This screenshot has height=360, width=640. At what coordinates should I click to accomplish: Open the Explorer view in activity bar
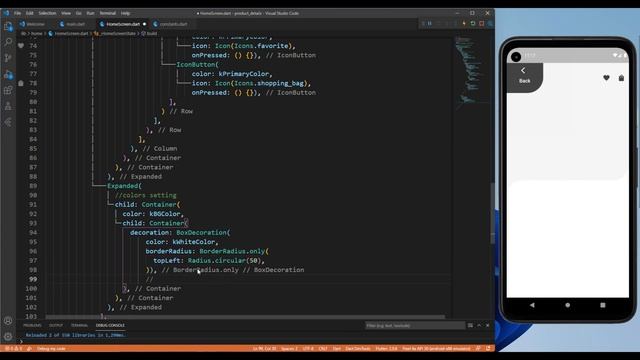pyautogui.click(x=8, y=27)
